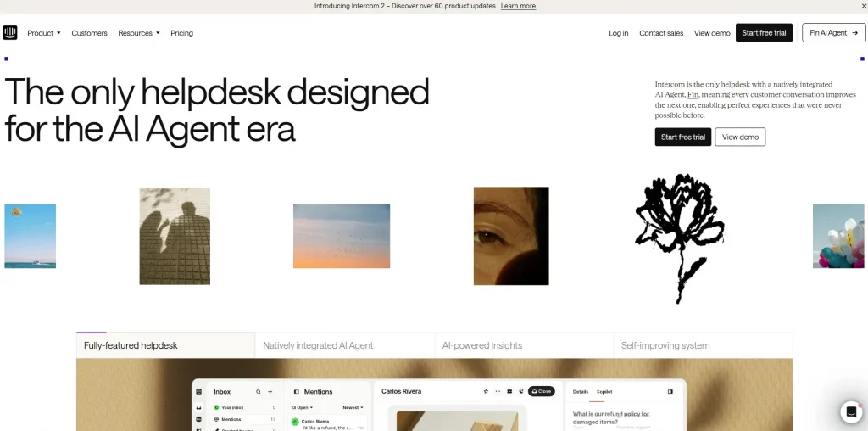Click the inbox icon in the mockup rail
The image size is (868, 431).
tap(198, 407)
